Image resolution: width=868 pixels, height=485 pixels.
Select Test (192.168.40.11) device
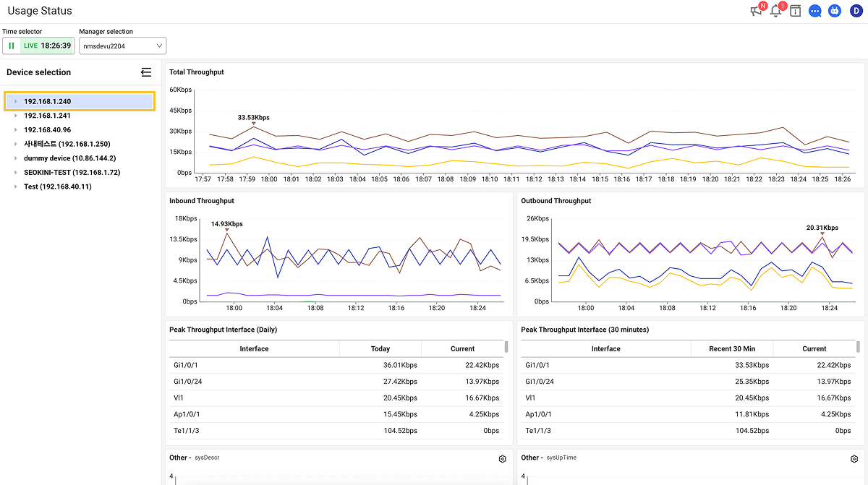click(58, 186)
